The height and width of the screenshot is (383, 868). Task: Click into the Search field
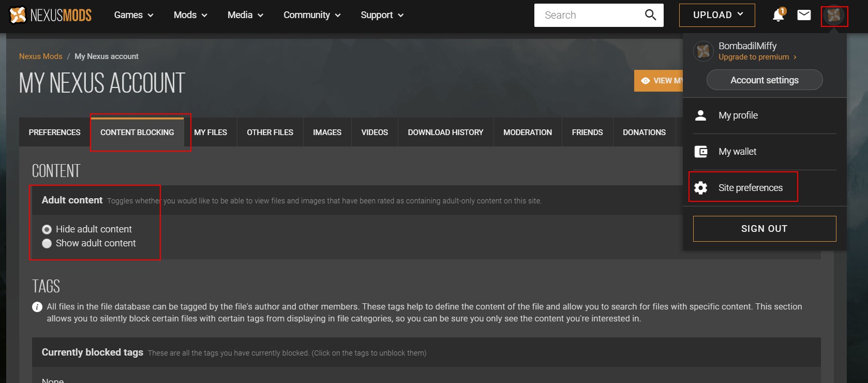589,15
